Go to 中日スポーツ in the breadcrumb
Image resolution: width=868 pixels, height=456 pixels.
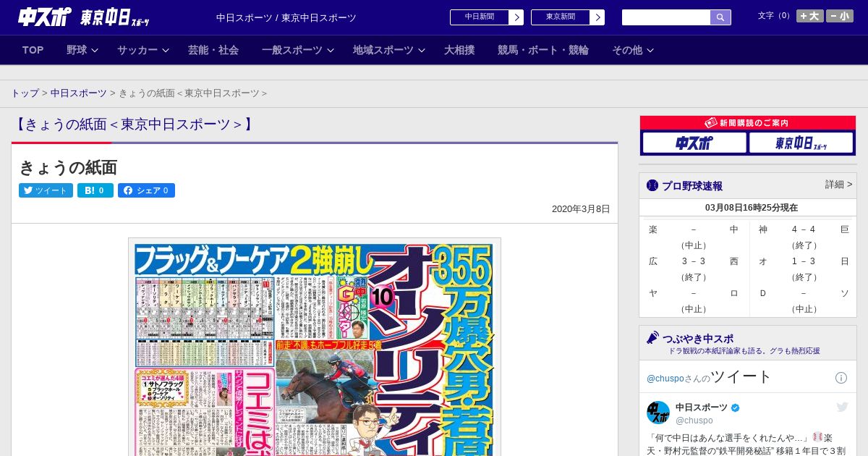79,93
